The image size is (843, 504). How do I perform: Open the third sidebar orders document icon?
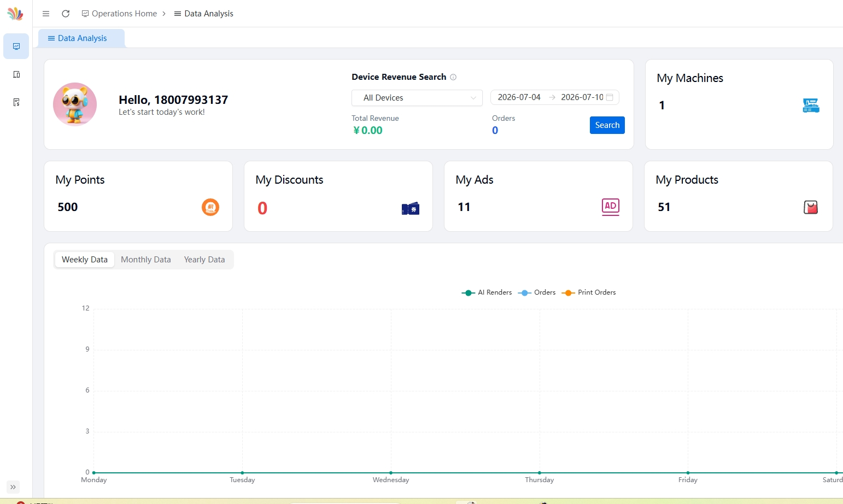tap(16, 102)
